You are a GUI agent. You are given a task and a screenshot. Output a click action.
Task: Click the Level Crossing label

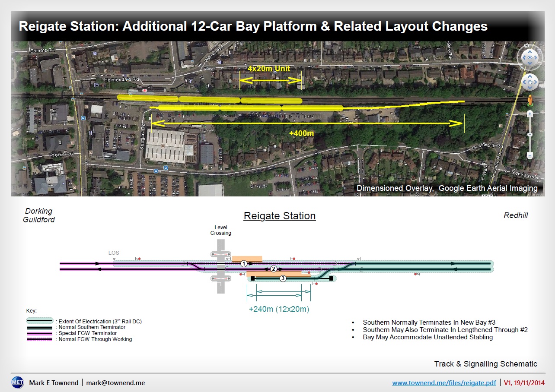click(221, 230)
